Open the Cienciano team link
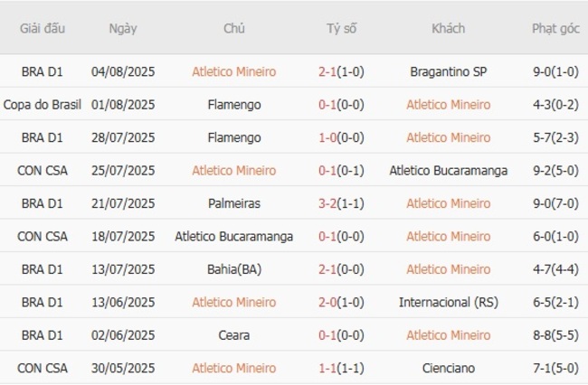 448,368
